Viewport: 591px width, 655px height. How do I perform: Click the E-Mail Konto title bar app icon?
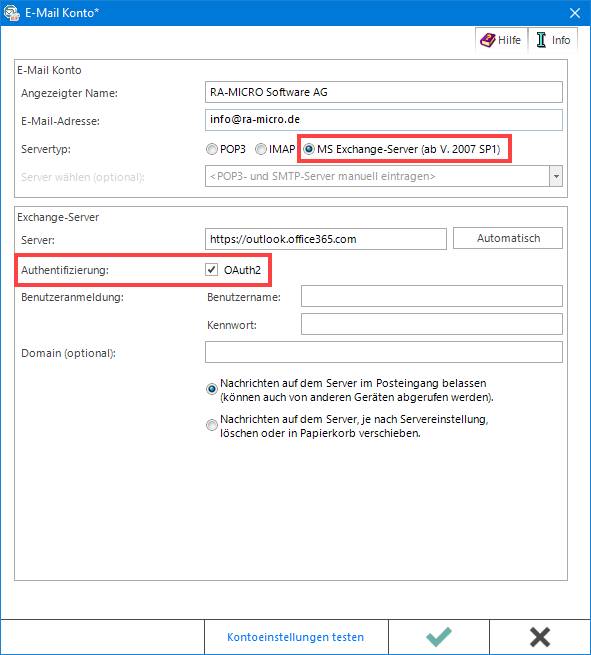click(12, 13)
